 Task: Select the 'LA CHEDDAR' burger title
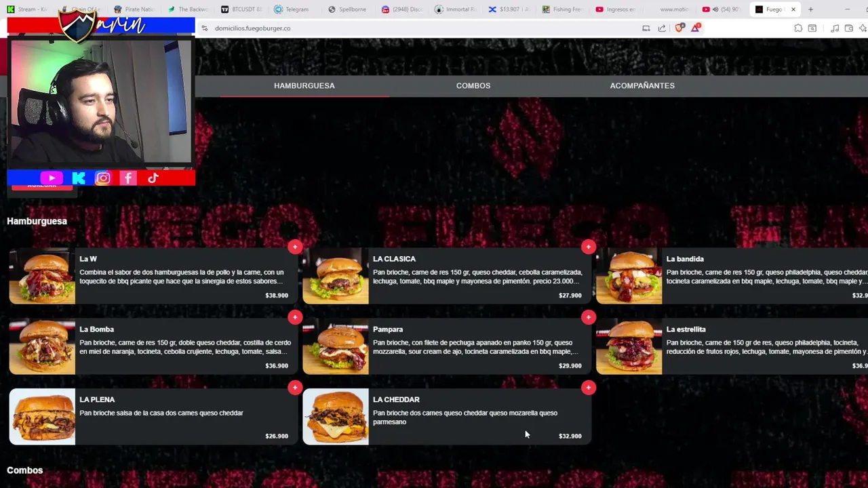click(x=396, y=400)
